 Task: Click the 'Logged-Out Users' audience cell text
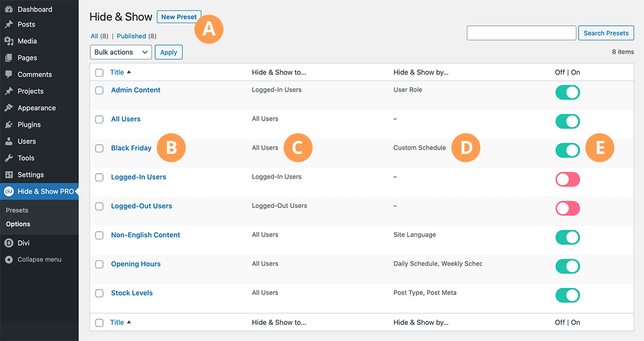[x=280, y=205]
